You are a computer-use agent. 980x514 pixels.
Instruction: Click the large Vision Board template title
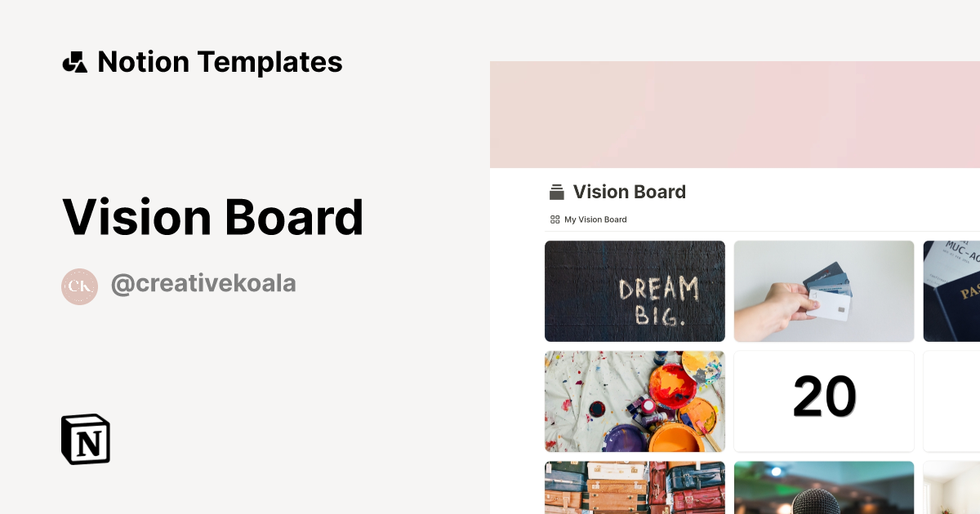tap(212, 217)
